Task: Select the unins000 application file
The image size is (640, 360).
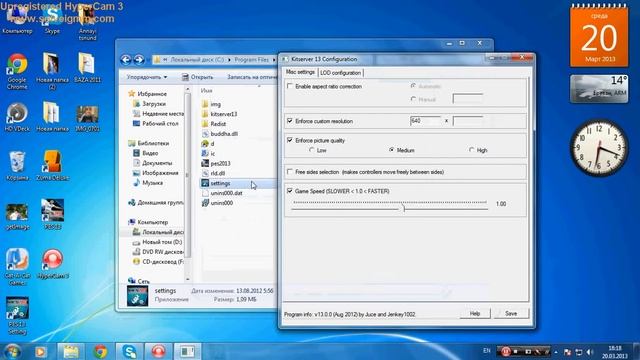Action: [x=222, y=203]
